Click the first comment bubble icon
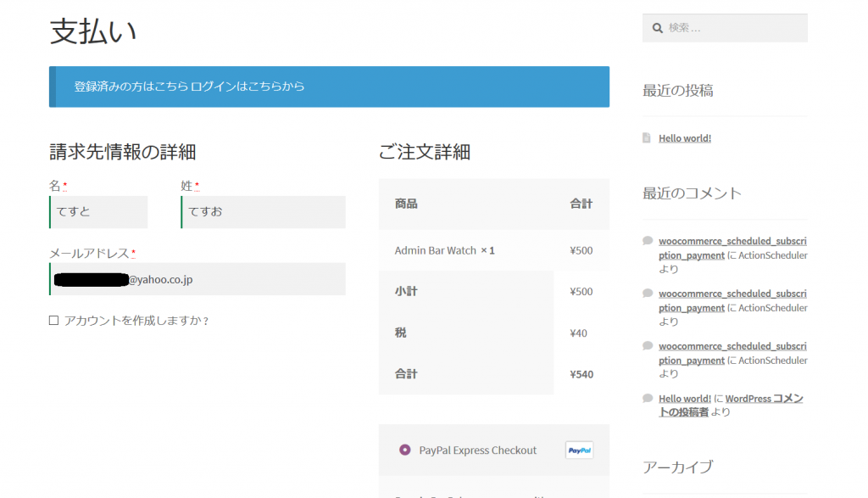Screen dimensions: 868x498 pos(648,241)
